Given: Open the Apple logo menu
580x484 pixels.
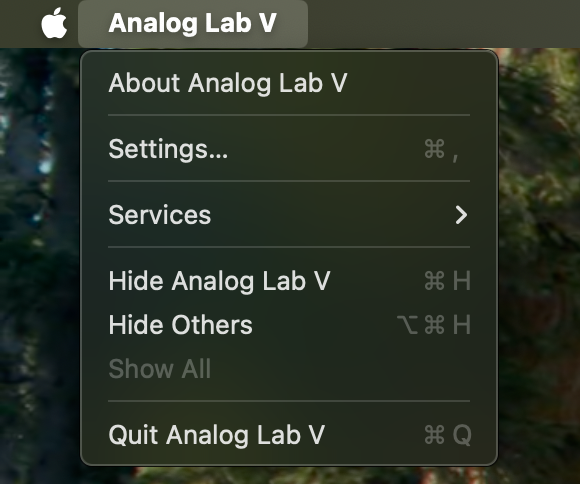Looking at the screenshot, I should [54, 23].
